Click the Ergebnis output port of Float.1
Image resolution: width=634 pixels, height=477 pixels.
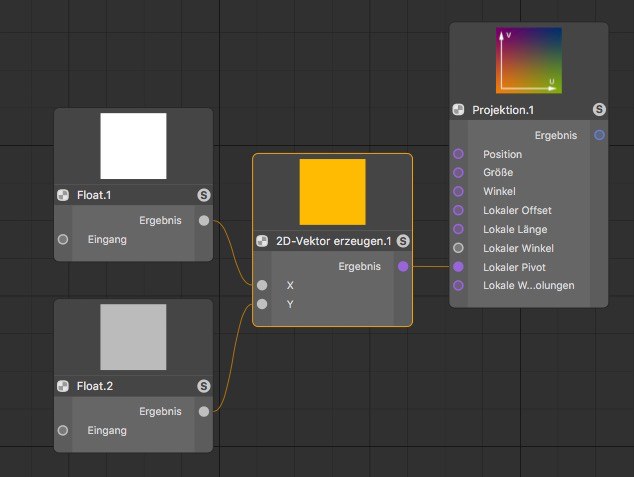pos(204,220)
